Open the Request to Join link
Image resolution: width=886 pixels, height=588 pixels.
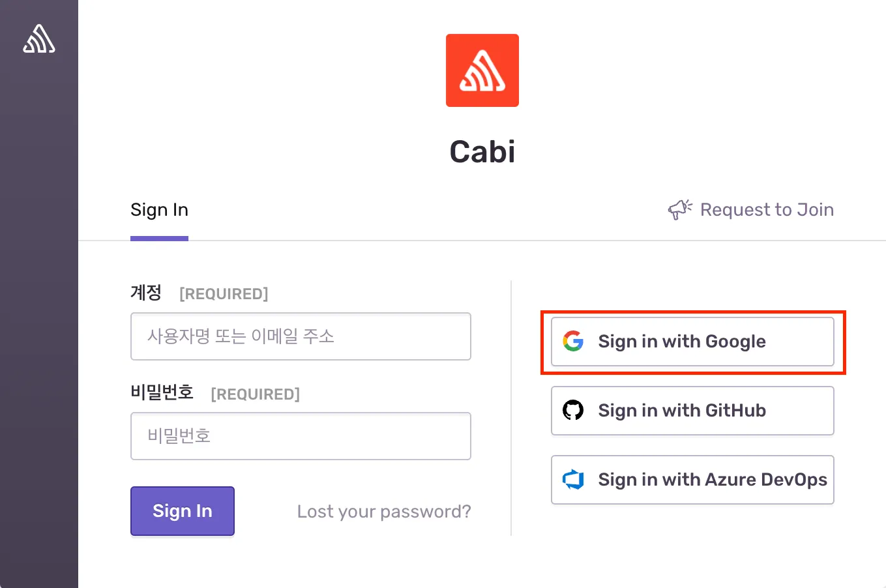pos(767,210)
